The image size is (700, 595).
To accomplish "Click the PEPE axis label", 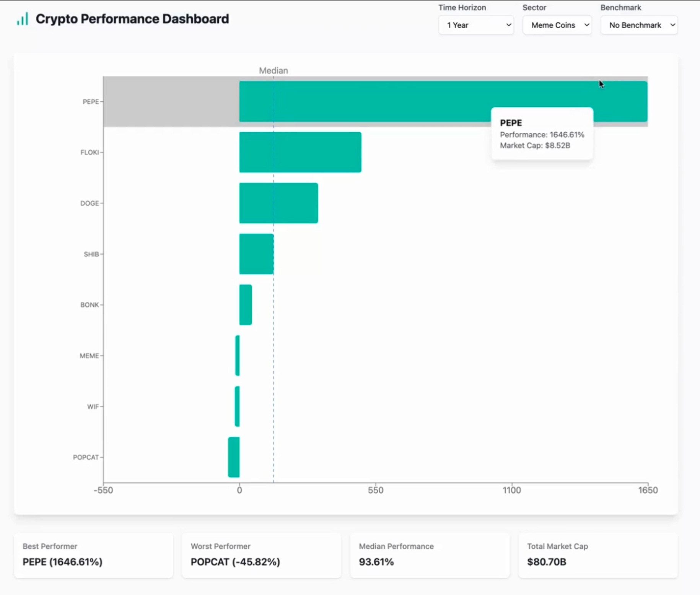I will (91, 102).
